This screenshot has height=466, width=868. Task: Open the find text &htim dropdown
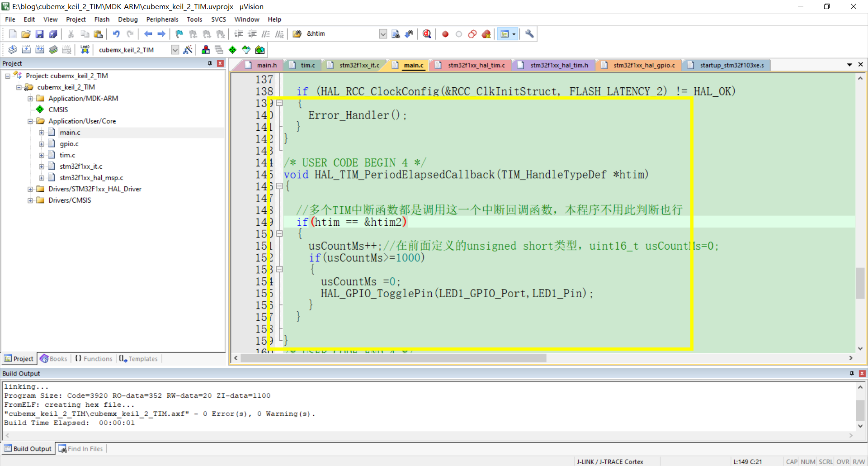383,34
